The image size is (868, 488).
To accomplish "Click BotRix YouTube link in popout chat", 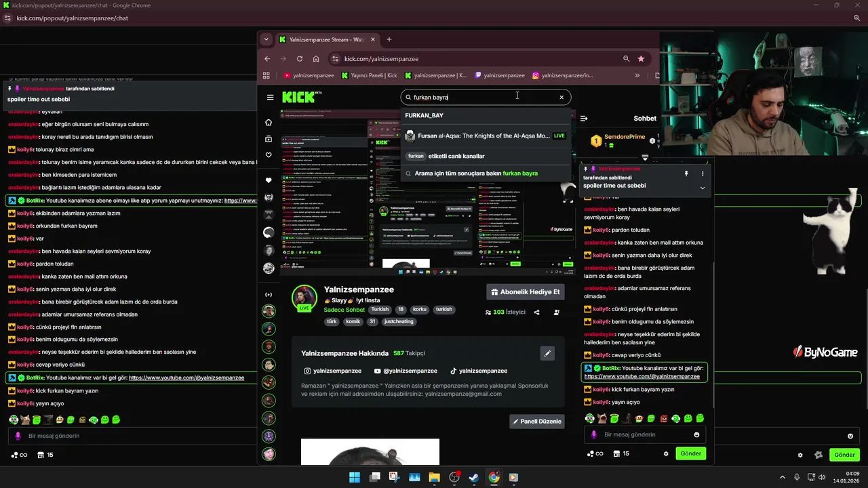I will point(186,378).
